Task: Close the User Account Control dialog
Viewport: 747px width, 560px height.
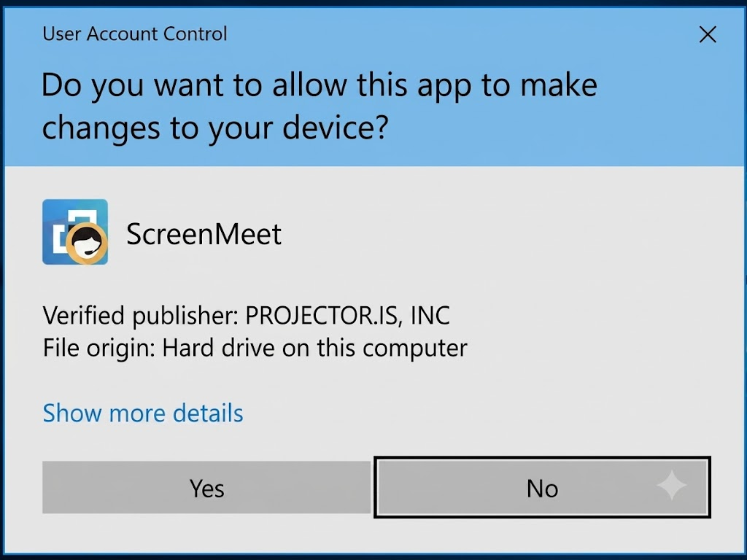Action: click(708, 34)
